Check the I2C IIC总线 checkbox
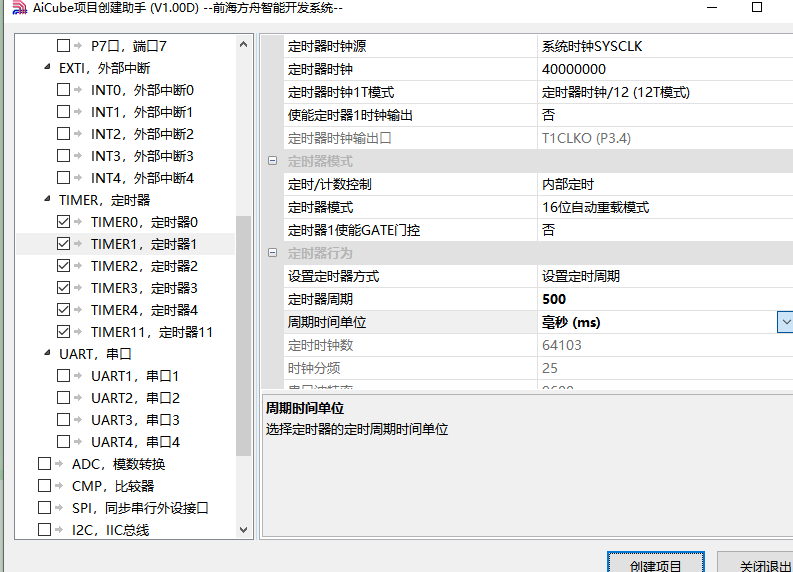The width and height of the screenshot is (793, 572). 45,530
